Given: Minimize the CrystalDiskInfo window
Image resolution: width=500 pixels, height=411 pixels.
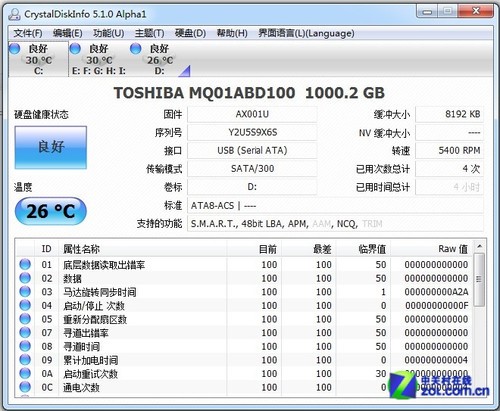Looking at the screenshot, I should [427, 12].
